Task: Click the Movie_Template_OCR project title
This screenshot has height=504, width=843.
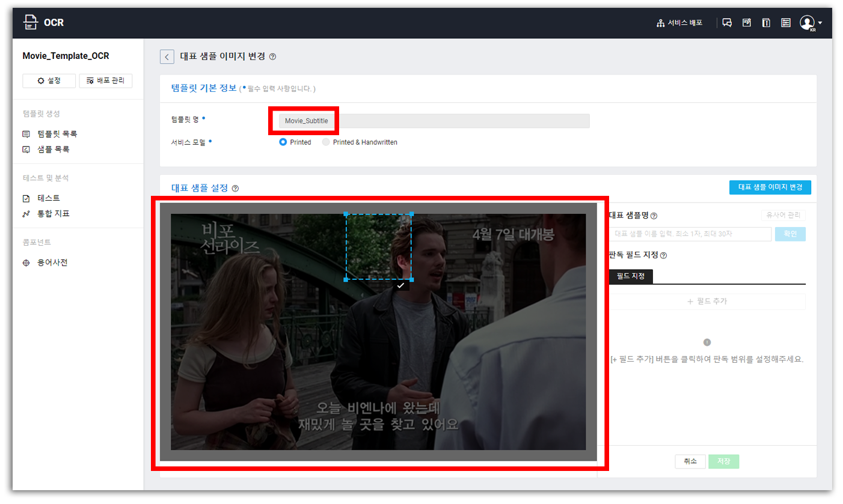Action: click(66, 56)
